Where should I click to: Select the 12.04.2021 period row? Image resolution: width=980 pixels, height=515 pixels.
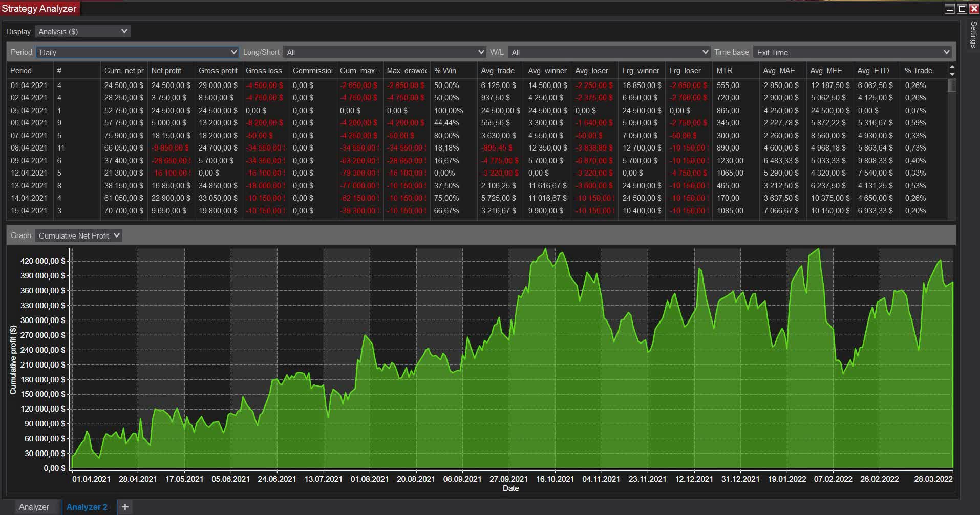478,173
